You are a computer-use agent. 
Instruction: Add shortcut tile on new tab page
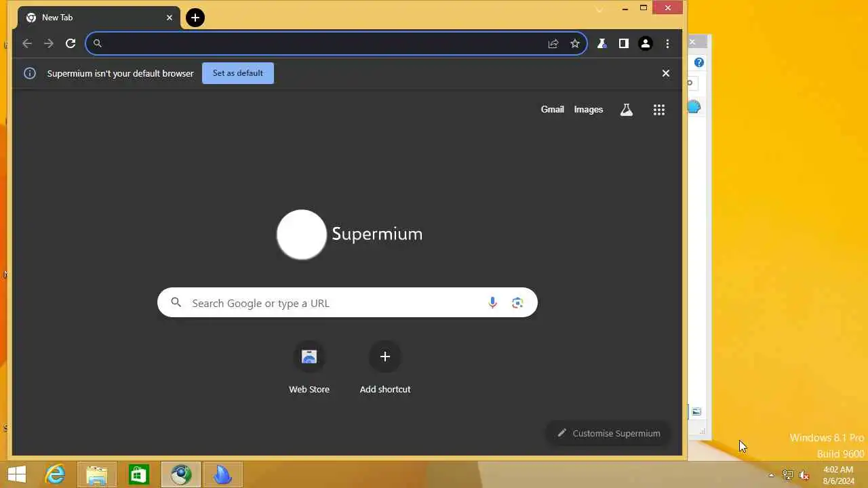385,369
